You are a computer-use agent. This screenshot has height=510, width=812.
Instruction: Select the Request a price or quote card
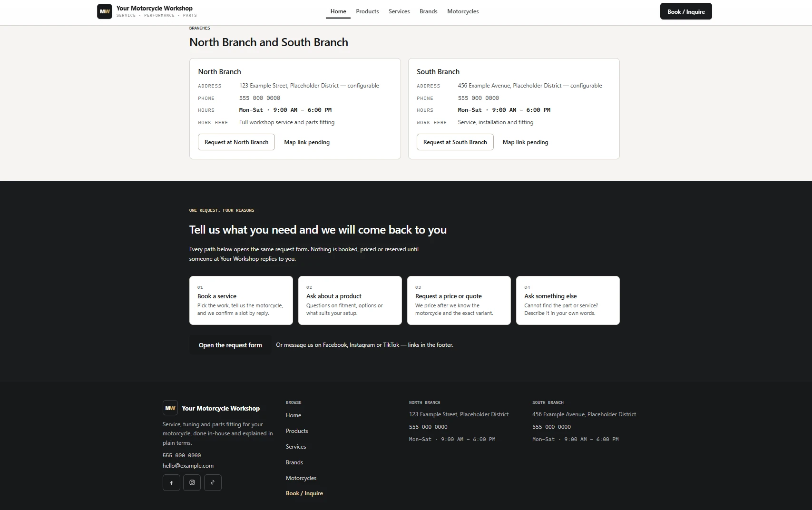click(459, 300)
